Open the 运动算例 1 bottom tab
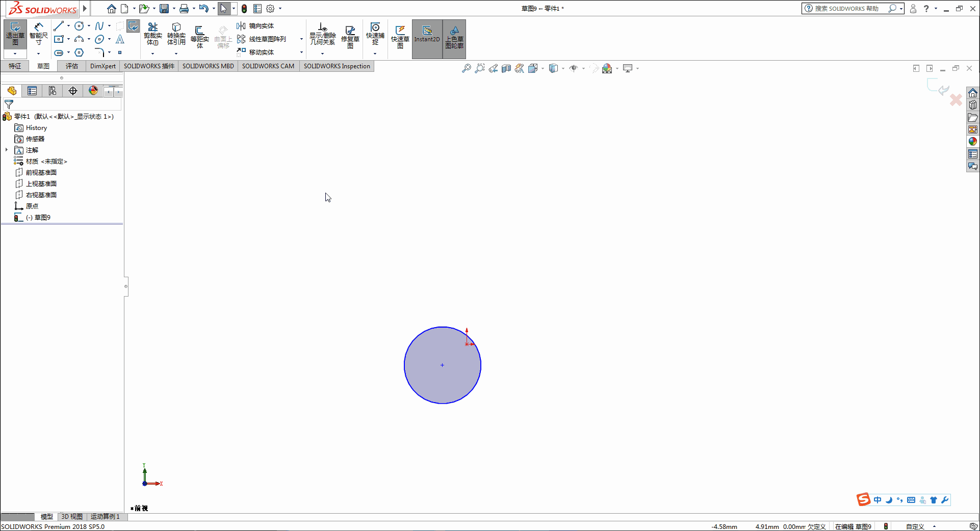 tap(105, 517)
